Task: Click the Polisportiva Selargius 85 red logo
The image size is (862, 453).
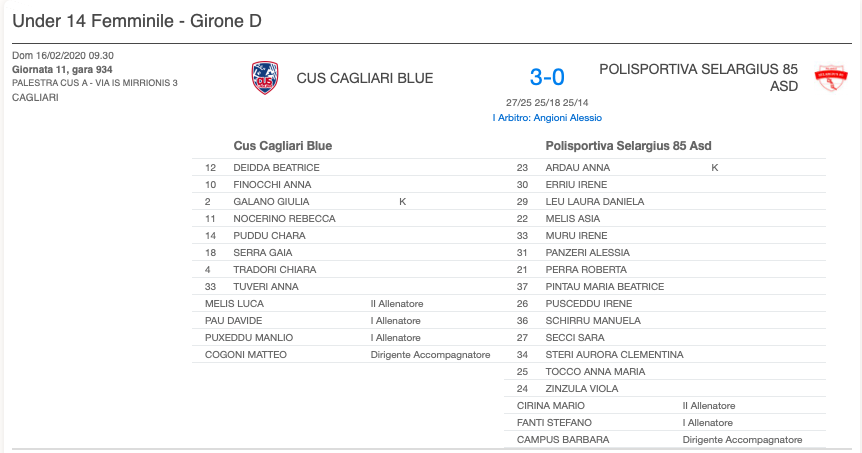Action: [x=831, y=78]
